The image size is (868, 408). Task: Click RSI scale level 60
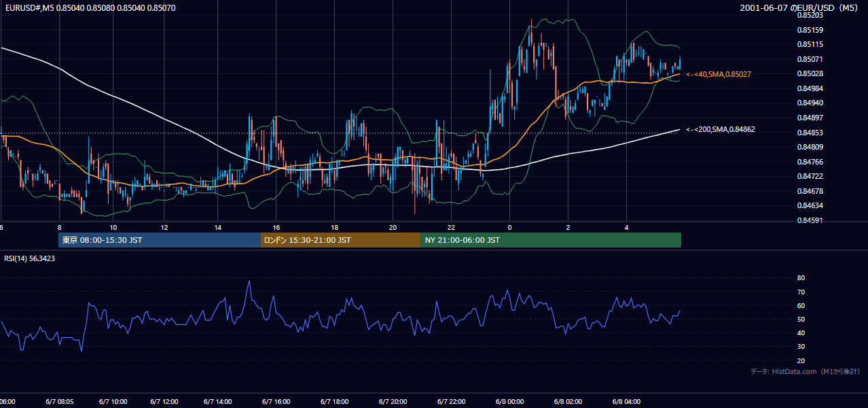pos(801,305)
